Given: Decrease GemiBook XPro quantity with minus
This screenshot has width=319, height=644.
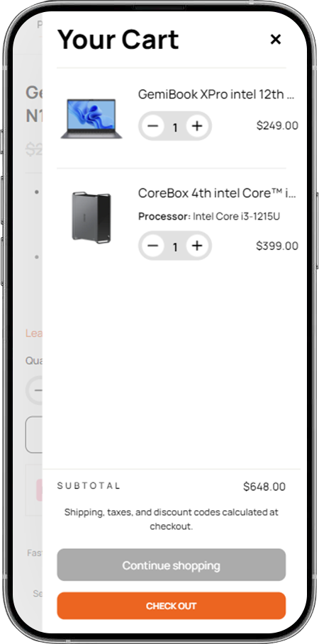Looking at the screenshot, I should (x=153, y=125).
